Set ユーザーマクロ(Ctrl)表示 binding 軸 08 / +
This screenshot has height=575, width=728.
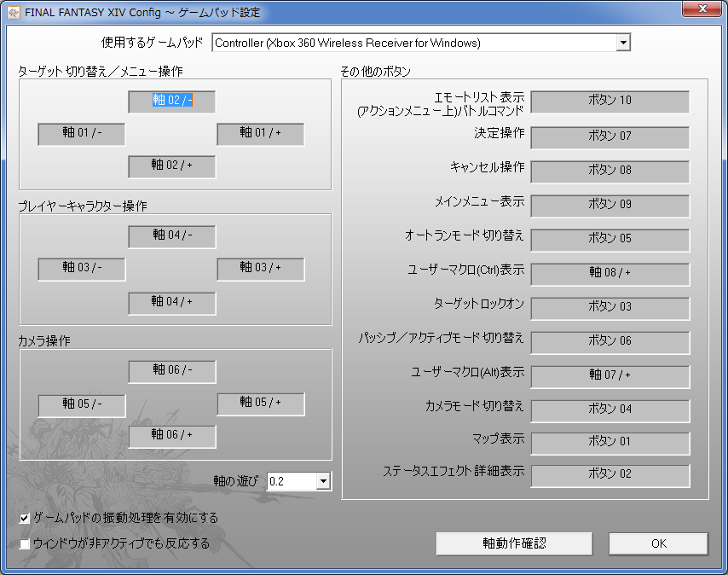coord(610,274)
